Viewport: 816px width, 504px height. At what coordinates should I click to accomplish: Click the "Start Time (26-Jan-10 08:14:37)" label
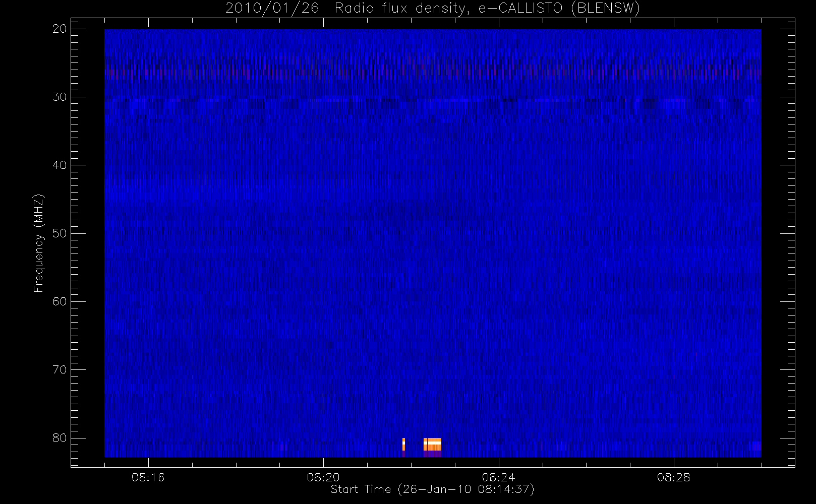tap(432, 489)
